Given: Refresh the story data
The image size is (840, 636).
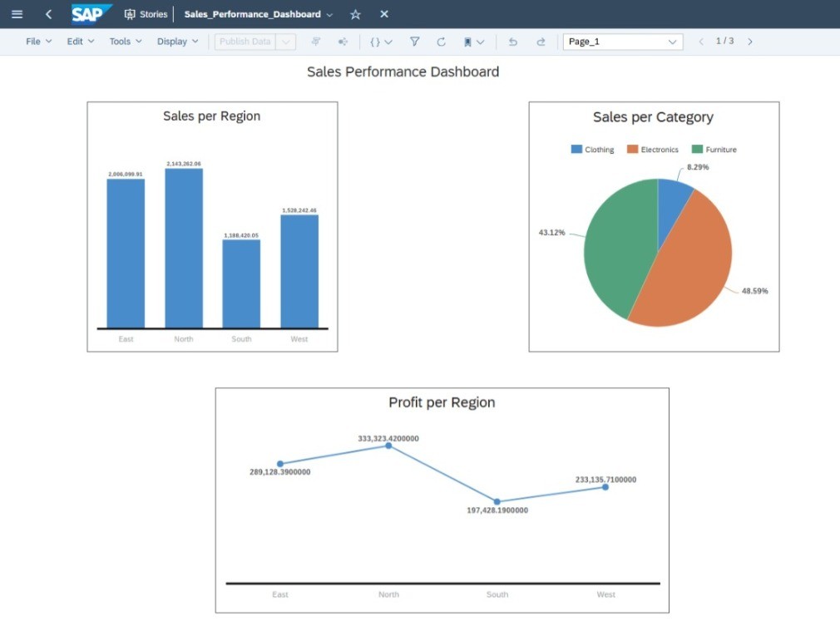Looking at the screenshot, I should [x=441, y=42].
